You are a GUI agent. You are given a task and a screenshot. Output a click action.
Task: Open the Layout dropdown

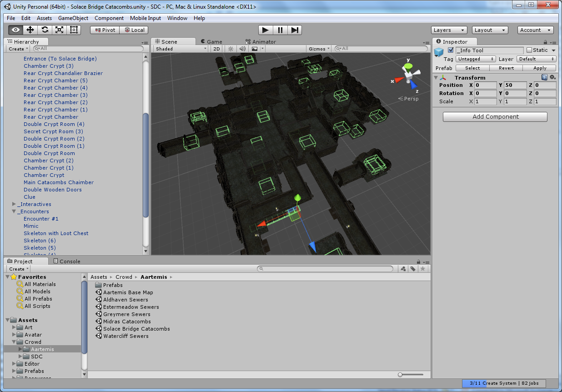pyautogui.click(x=490, y=30)
